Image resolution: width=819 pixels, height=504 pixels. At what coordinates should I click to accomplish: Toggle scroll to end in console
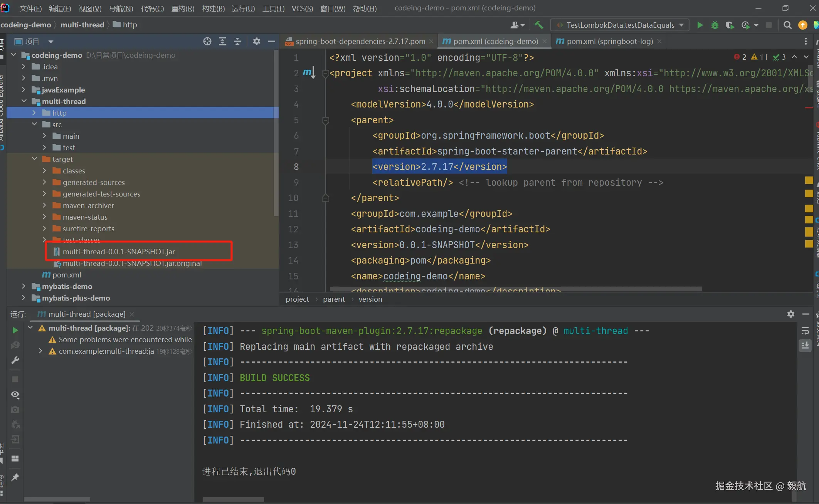point(805,346)
